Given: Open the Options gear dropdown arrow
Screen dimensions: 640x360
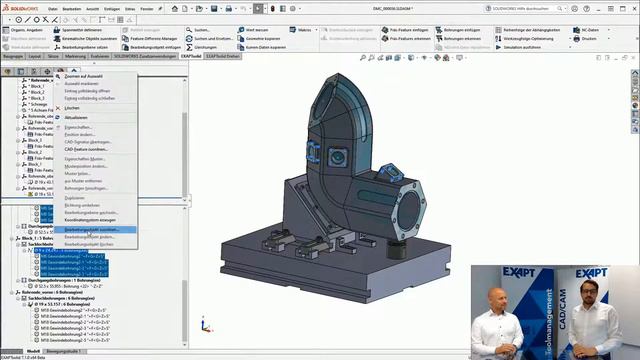Looking at the screenshot, I should click(300, 9).
